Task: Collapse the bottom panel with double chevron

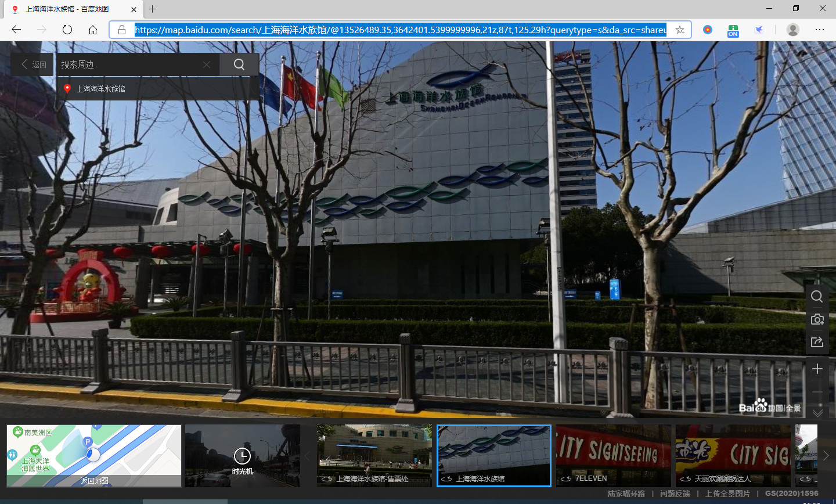Action: pos(817,413)
